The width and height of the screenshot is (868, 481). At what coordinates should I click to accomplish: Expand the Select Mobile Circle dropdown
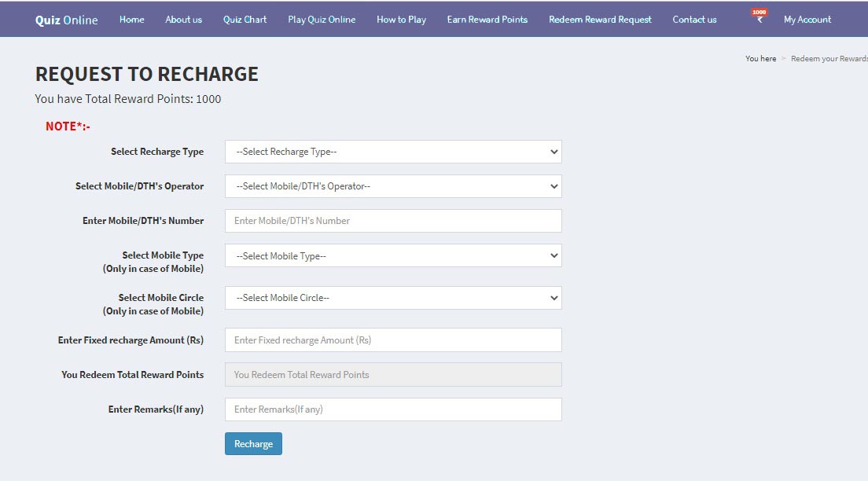(393, 298)
